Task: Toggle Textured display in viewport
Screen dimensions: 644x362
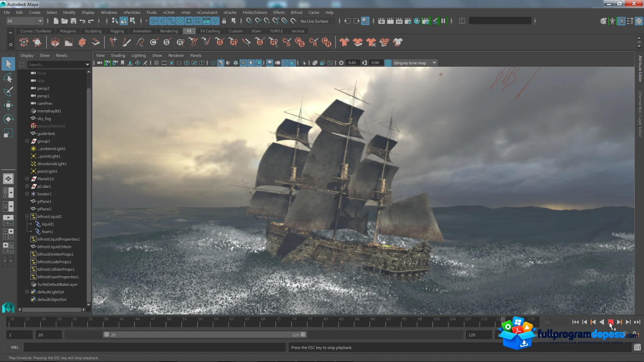Action: [244, 63]
